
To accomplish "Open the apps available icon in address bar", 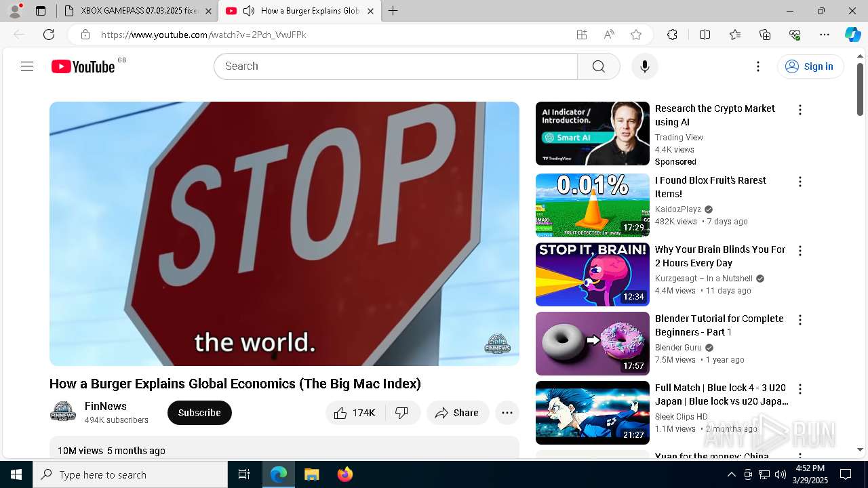I will click(x=582, y=35).
